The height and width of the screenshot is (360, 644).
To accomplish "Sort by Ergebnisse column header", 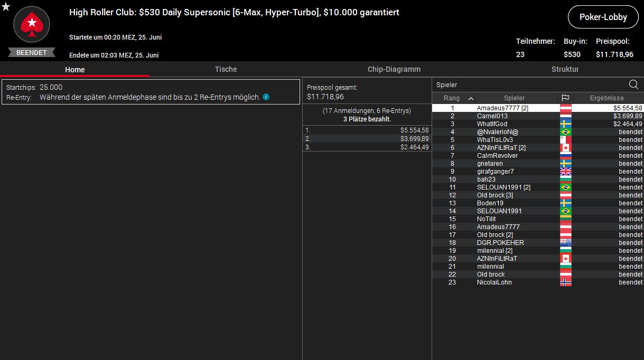I will pyautogui.click(x=606, y=98).
